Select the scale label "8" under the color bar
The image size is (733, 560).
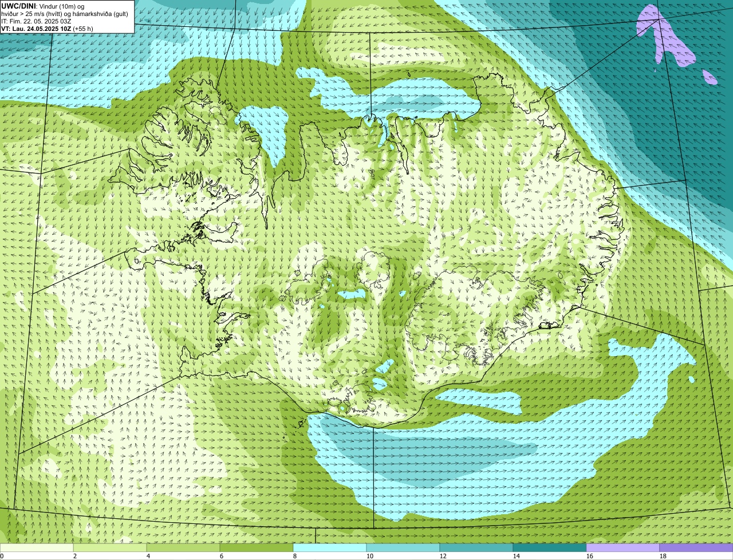click(295, 556)
